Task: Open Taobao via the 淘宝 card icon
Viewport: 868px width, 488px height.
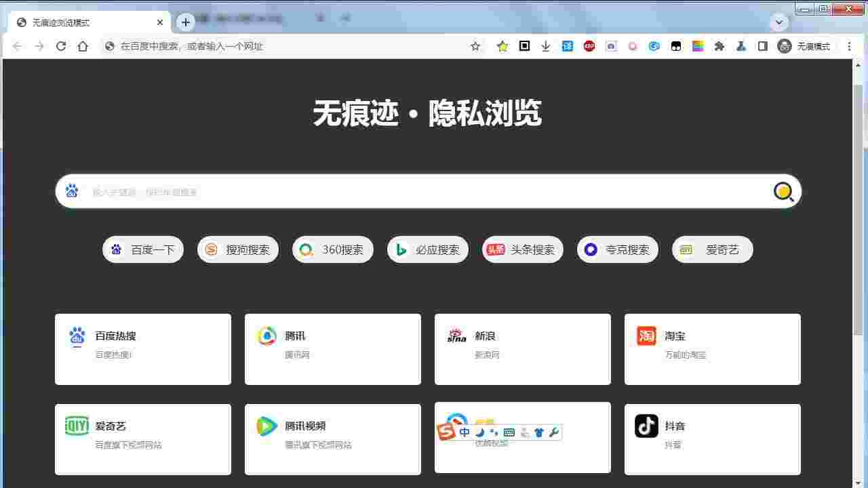Action: click(646, 335)
